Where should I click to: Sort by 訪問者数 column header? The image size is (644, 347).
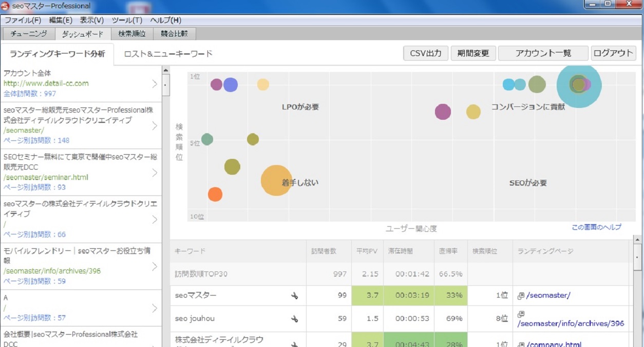pyautogui.click(x=324, y=251)
